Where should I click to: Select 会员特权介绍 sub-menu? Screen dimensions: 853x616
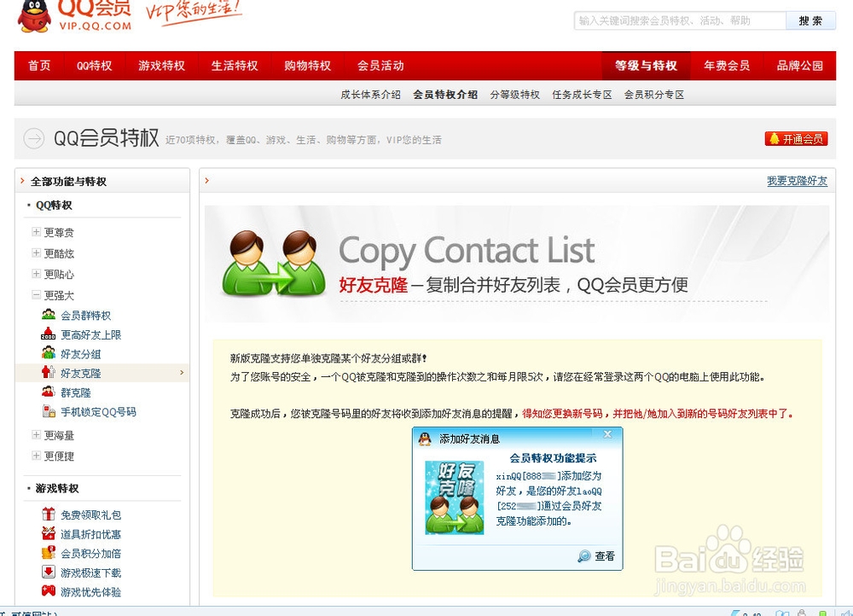(445, 95)
